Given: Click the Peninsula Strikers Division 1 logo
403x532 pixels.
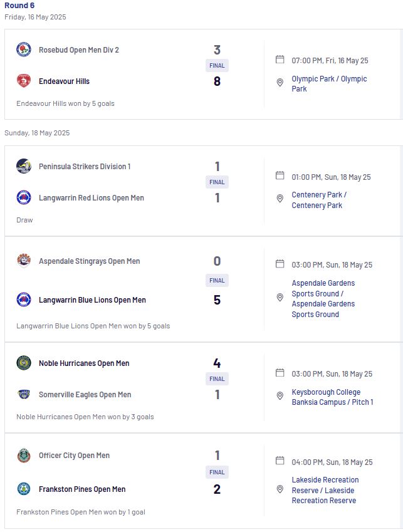Looking at the screenshot, I should pyautogui.click(x=24, y=166).
